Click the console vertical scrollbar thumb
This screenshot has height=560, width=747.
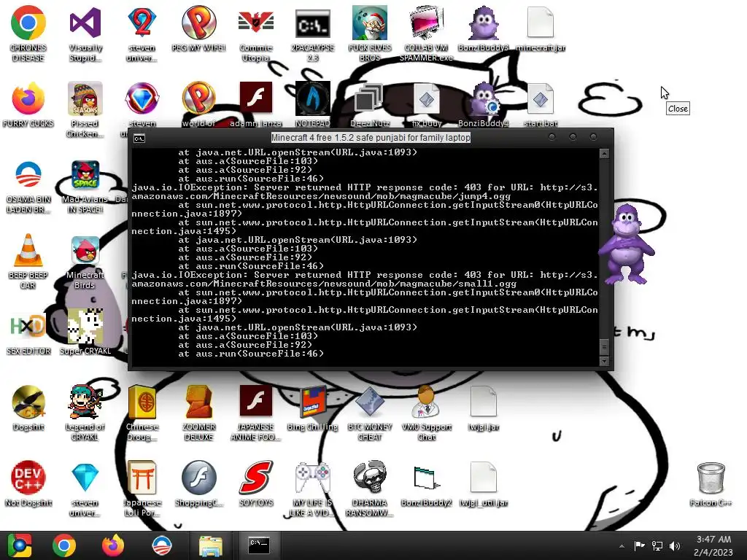(604, 347)
